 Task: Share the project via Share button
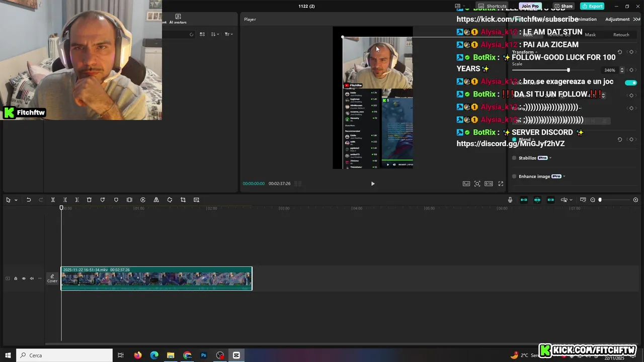pos(563,6)
